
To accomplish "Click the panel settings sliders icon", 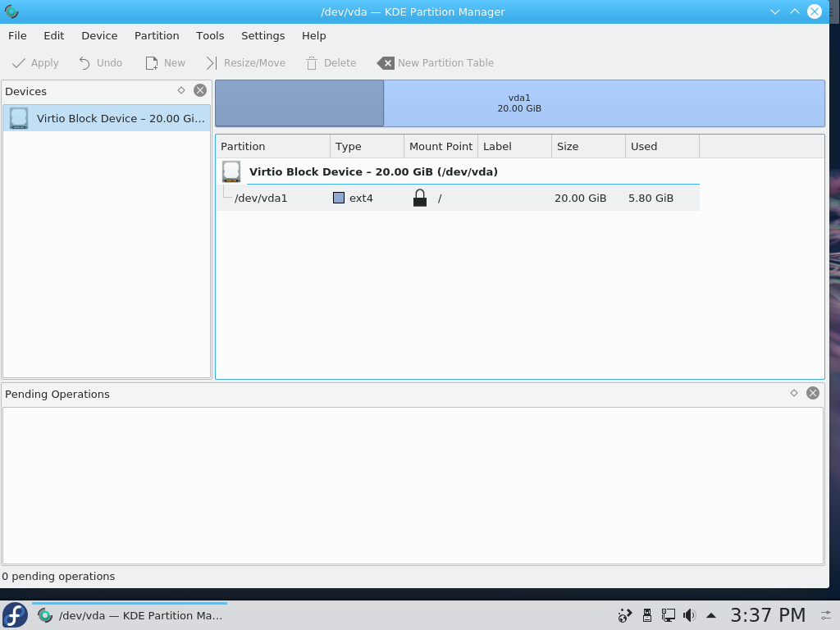I will 827,615.
